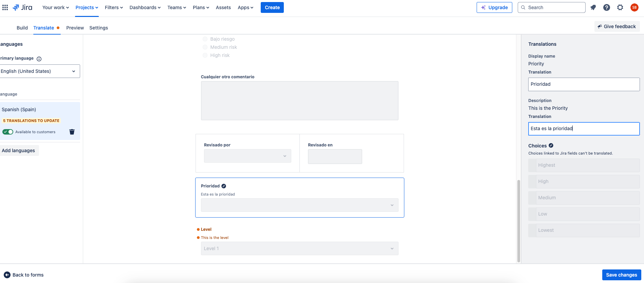Open the settings gear icon
Image resolution: width=644 pixels, height=283 pixels.
click(620, 7)
